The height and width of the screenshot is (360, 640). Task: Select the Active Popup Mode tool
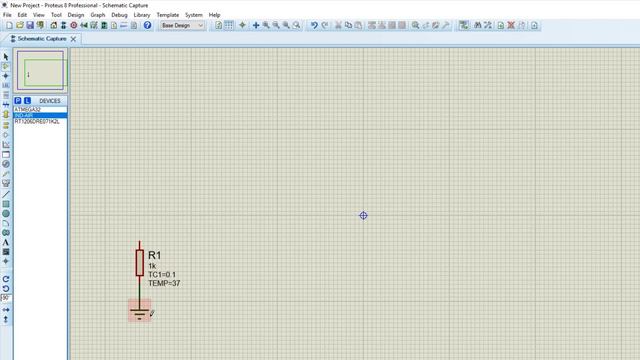pos(6,154)
